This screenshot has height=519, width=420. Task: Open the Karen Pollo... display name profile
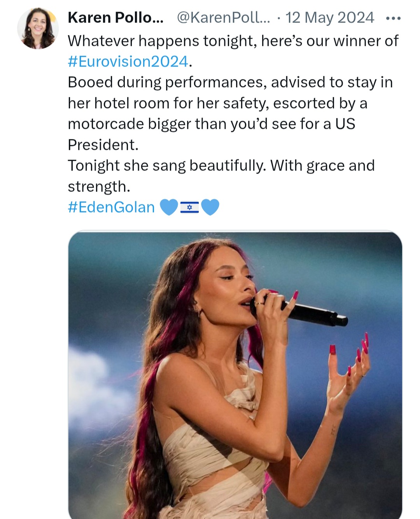[x=115, y=18]
